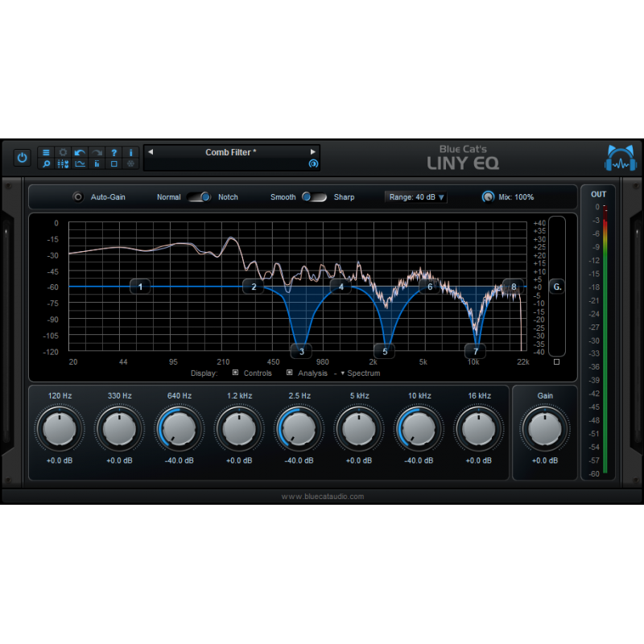Flip the Smooth/Sharp switch to Sharp
This screenshot has height=644, width=644.
320,196
